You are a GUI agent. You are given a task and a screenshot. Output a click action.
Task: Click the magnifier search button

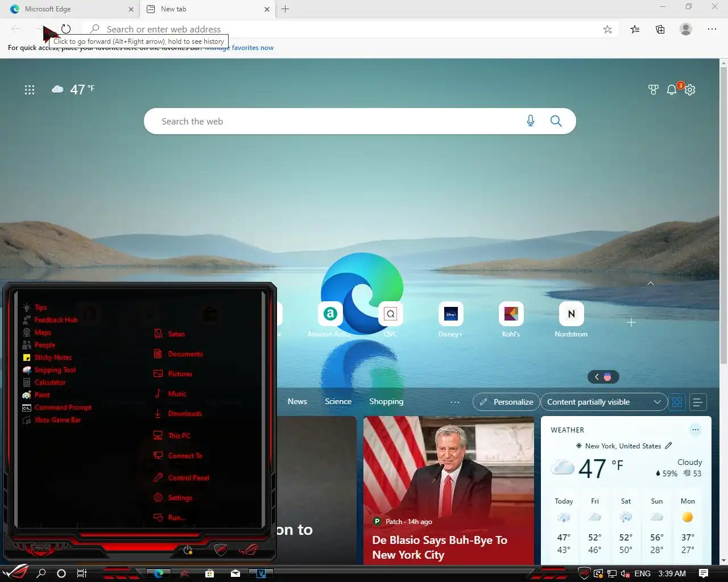pyautogui.click(x=556, y=121)
